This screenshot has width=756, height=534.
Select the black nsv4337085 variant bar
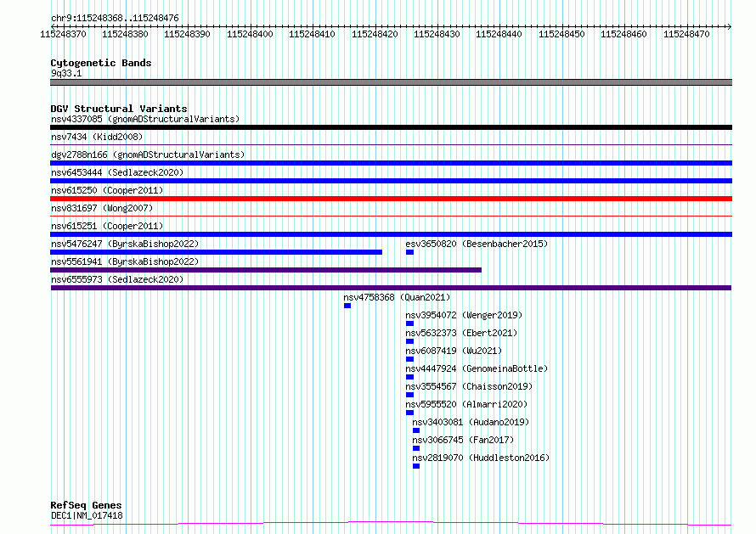coord(391,127)
